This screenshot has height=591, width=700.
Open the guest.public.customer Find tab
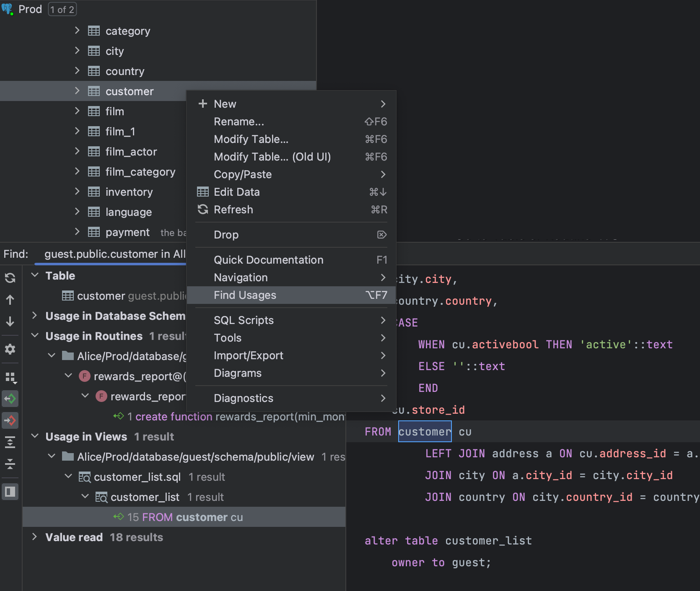[114, 254]
